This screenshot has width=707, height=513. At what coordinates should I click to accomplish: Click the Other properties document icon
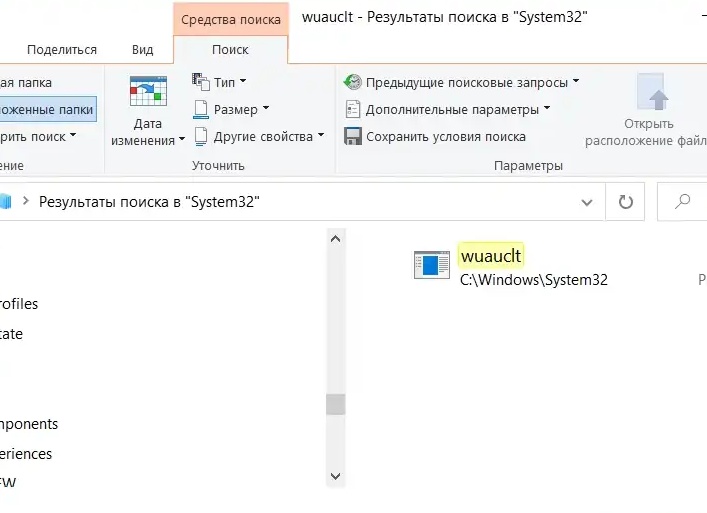[201, 136]
